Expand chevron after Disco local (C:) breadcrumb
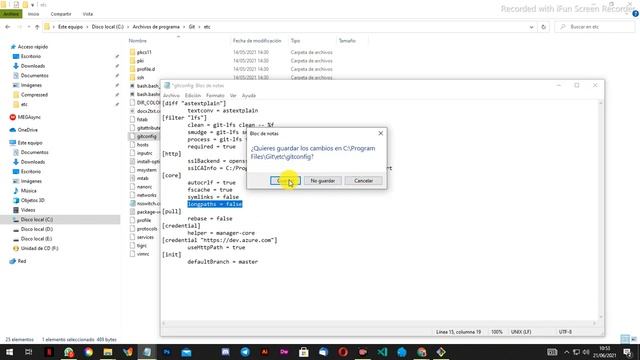 [128, 27]
